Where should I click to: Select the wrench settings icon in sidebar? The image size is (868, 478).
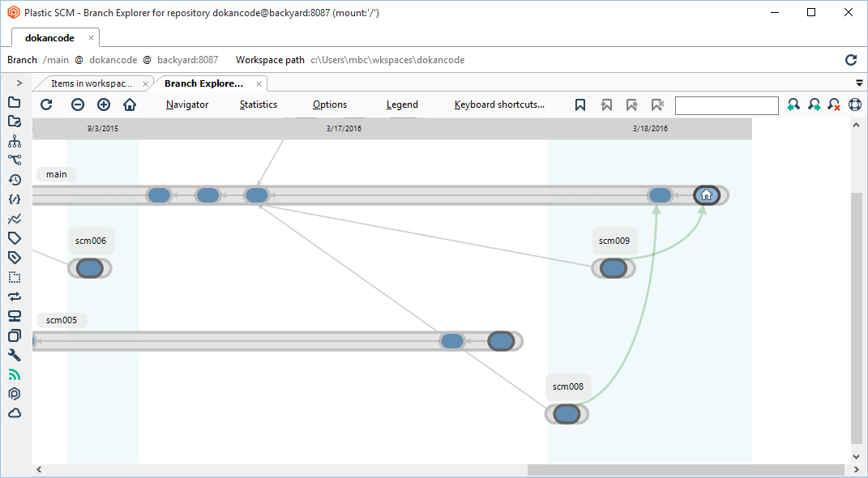[x=14, y=355]
